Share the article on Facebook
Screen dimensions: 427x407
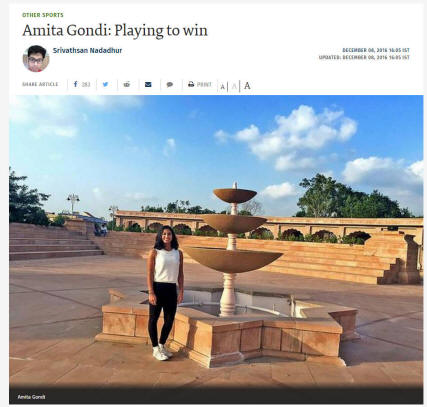76,84
